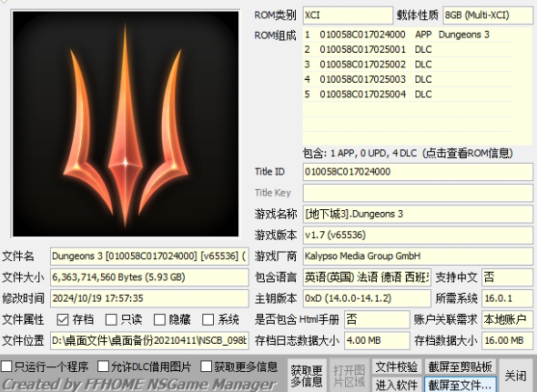
Task: Click the 文件大小 field 6,363,714,560 Bytes
Action: tap(149, 277)
